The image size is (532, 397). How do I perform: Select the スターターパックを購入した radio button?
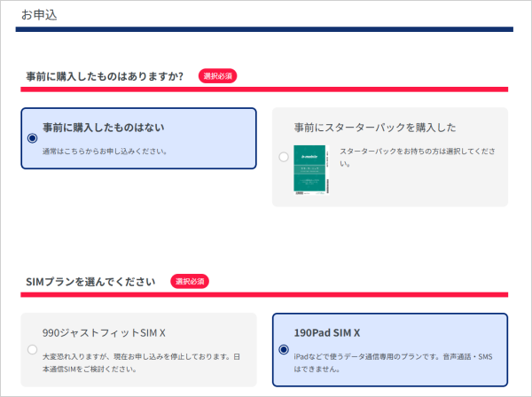coord(284,157)
